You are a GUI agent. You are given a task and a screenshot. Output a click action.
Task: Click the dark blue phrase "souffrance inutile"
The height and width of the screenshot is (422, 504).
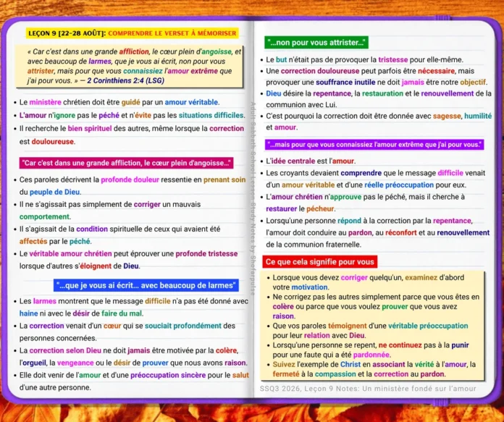(x=345, y=83)
